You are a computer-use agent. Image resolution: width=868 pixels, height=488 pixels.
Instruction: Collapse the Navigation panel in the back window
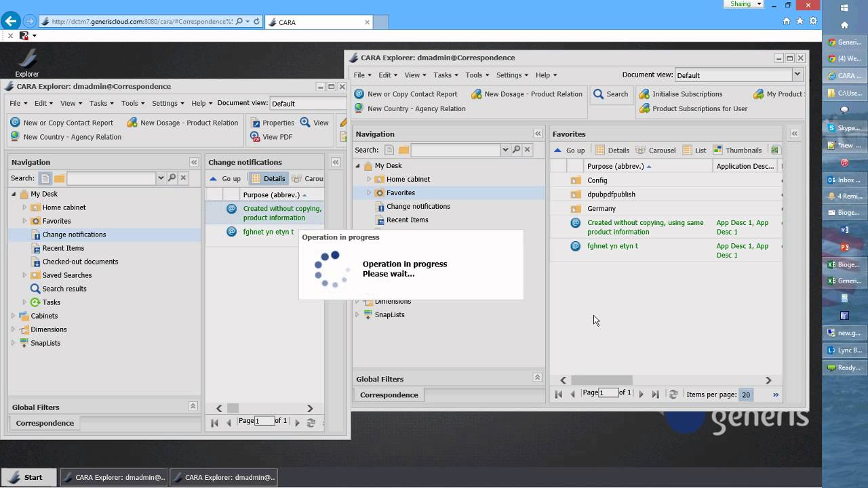(194, 162)
